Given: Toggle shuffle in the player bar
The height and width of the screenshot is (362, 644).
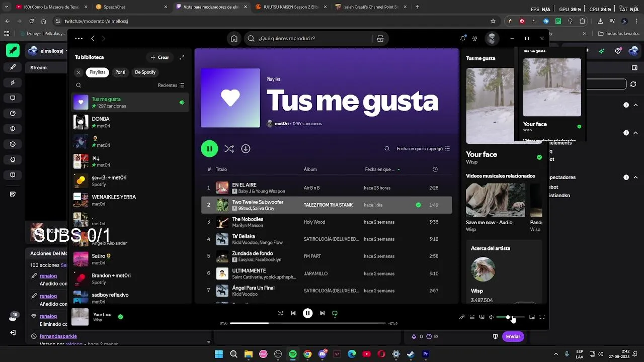Looking at the screenshot, I should pos(280,313).
